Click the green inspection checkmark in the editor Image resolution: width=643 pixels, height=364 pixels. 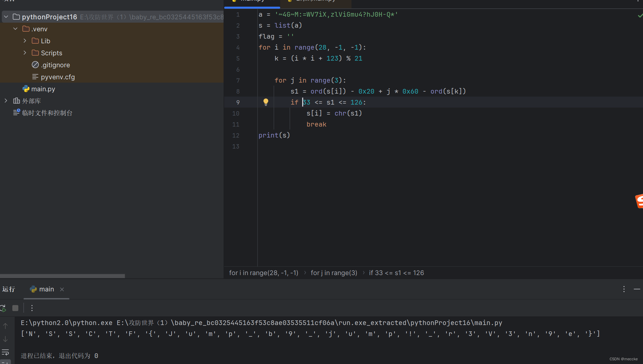coord(640,15)
